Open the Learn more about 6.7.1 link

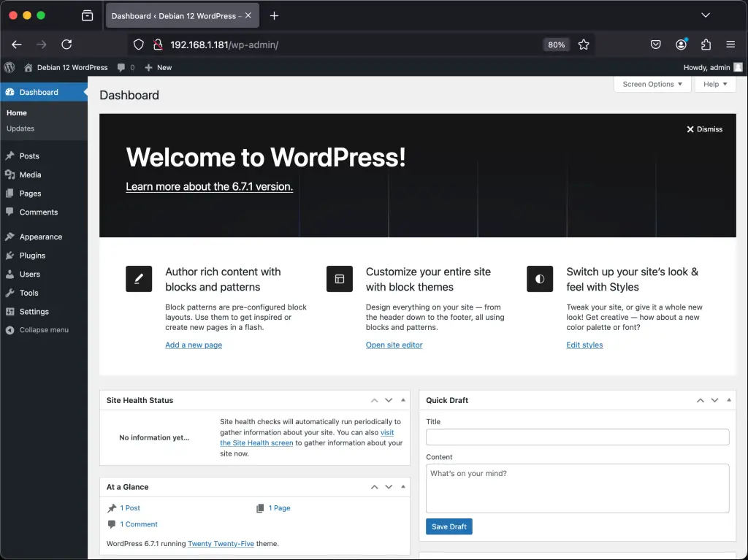click(x=209, y=186)
